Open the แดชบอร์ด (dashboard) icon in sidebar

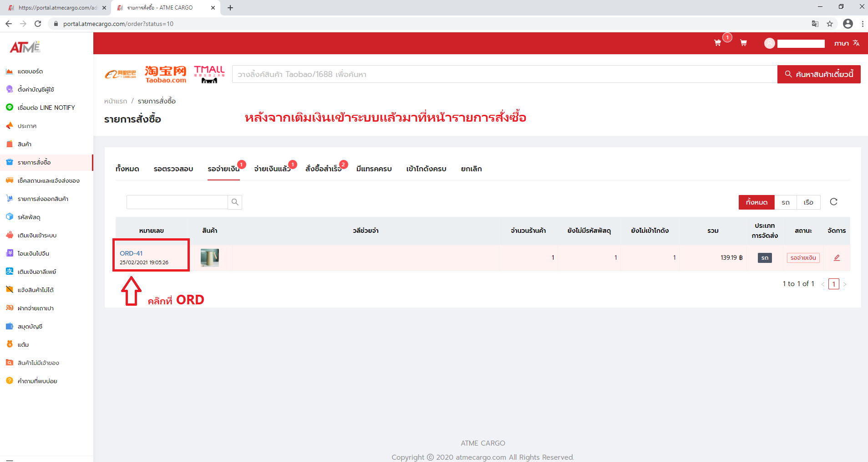(10, 71)
